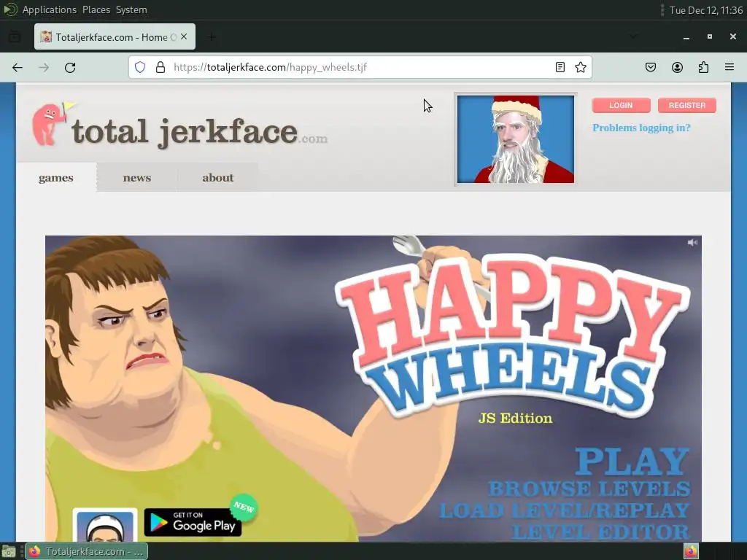Open the news tab
The image size is (747, 560).
137,178
